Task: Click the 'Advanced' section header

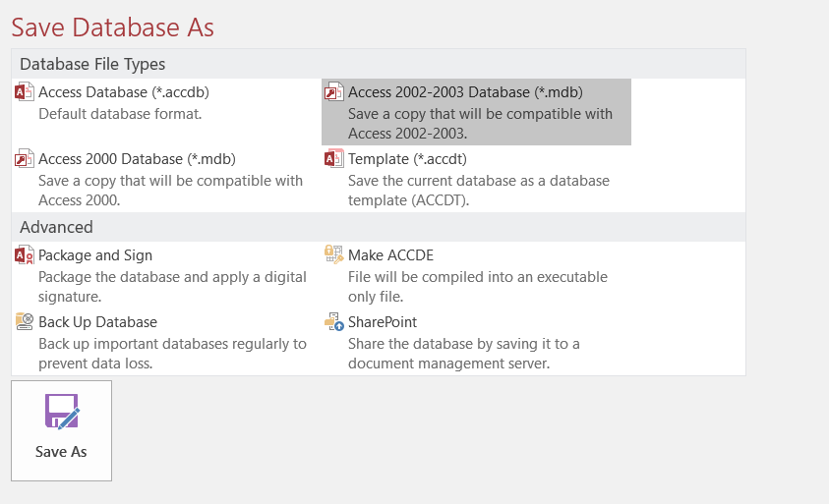Action: (56, 227)
